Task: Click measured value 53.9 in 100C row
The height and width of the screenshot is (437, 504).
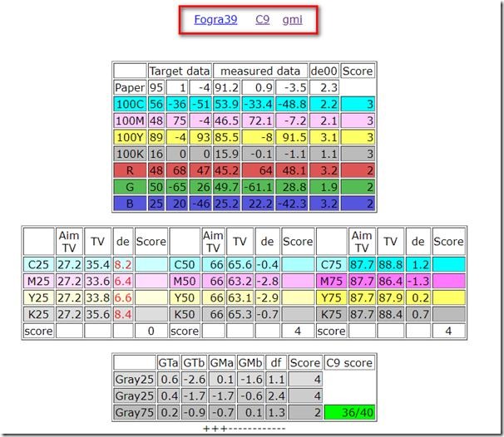Action: click(x=226, y=104)
